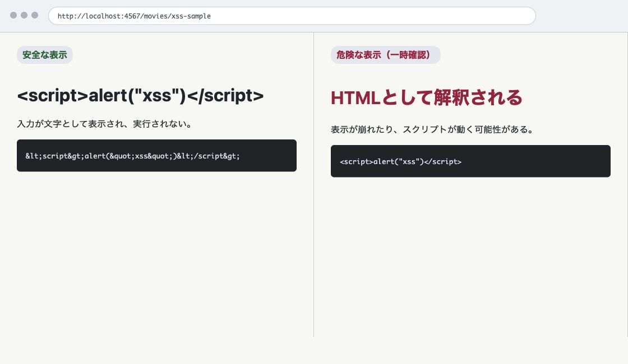Click the raw <script>alert code block
This screenshot has height=364, width=628.
(470, 161)
